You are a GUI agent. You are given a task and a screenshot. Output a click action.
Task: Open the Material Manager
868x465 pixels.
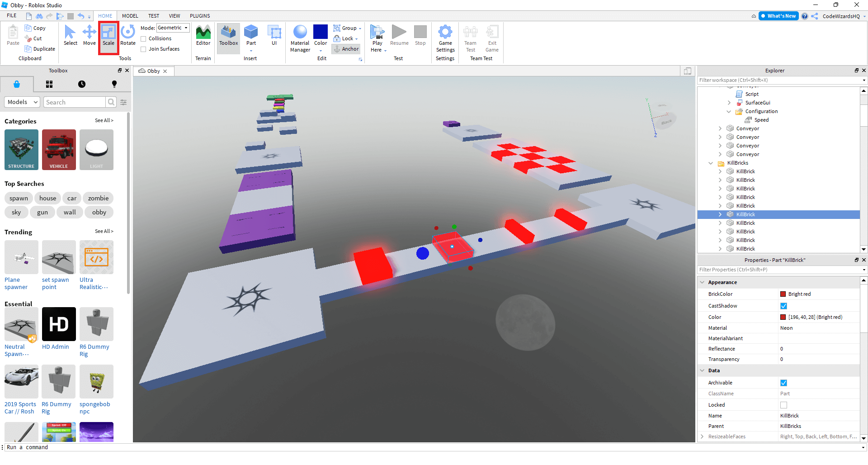(300, 38)
